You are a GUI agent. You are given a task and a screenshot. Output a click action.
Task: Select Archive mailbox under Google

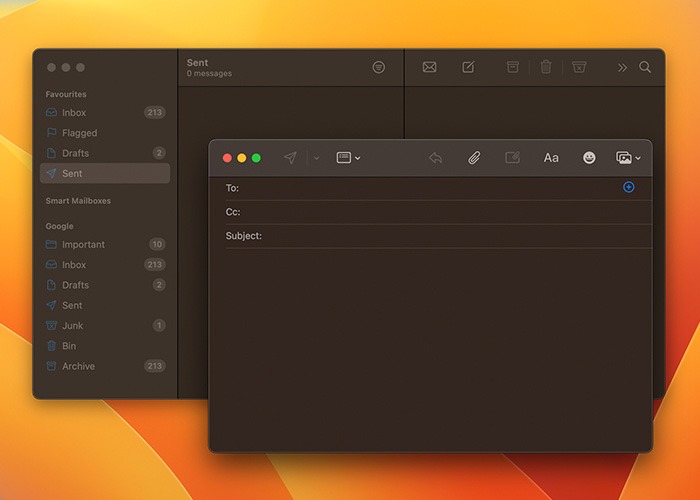105,366
